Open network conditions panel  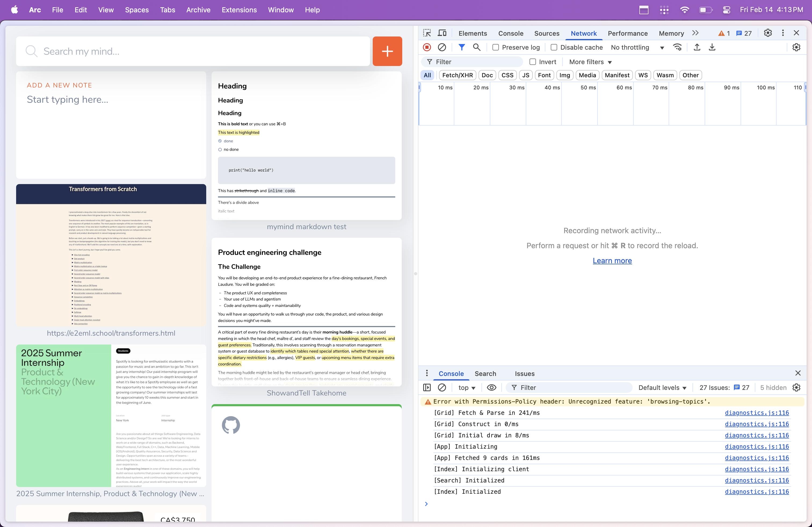[x=677, y=47]
